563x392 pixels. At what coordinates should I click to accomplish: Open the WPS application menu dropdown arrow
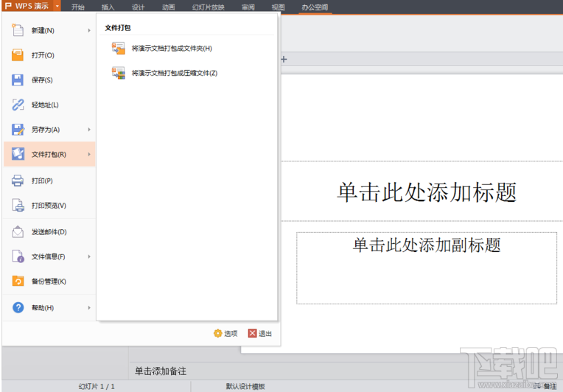(x=57, y=6)
